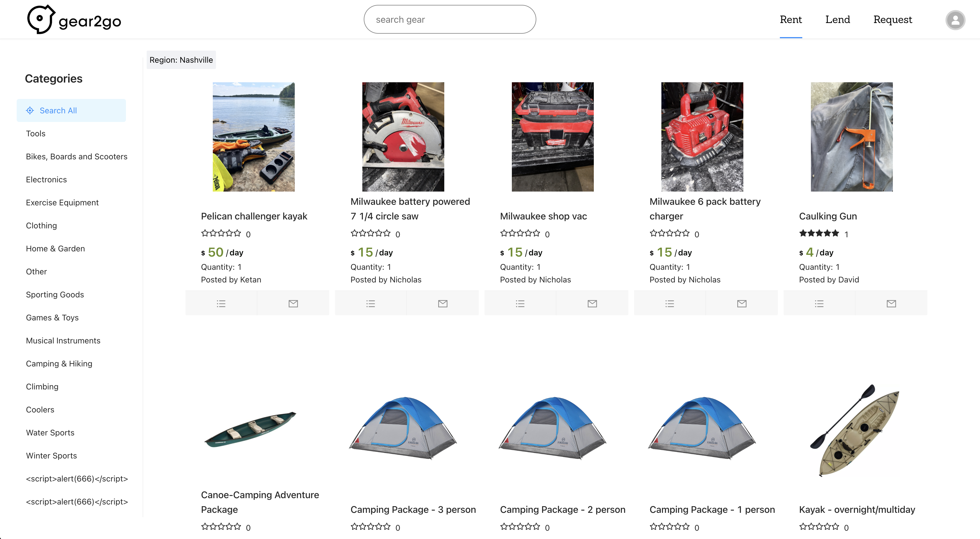Click the envelope icon under the circle saw listing
This screenshot has height=539, width=980.
click(443, 303)
